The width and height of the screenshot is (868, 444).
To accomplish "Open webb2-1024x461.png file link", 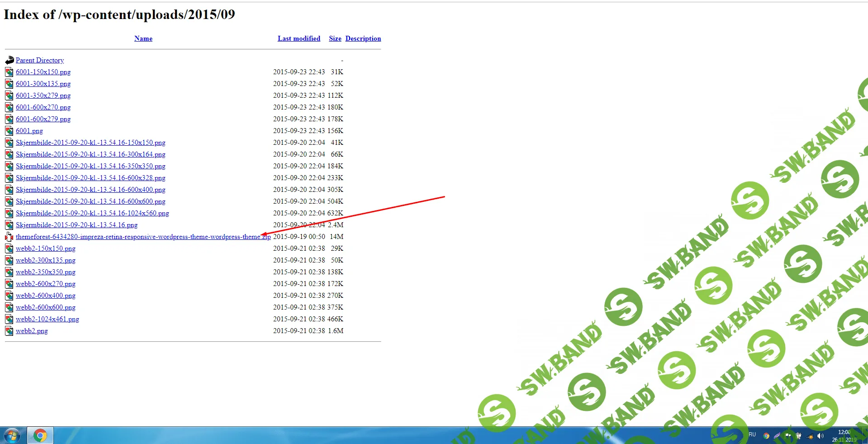I will [x=47, y=319].
